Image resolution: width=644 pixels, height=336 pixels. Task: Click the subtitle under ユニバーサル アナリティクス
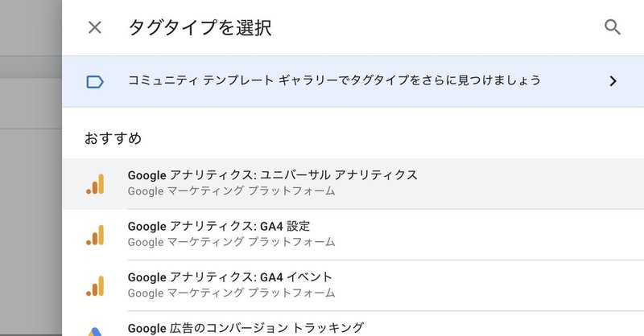click(231, 192)
